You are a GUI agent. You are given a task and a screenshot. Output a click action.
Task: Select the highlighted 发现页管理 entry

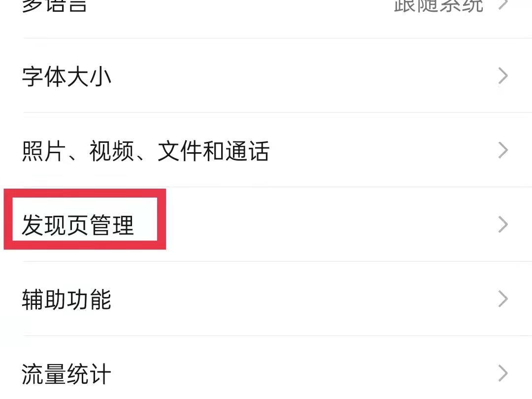78,225
